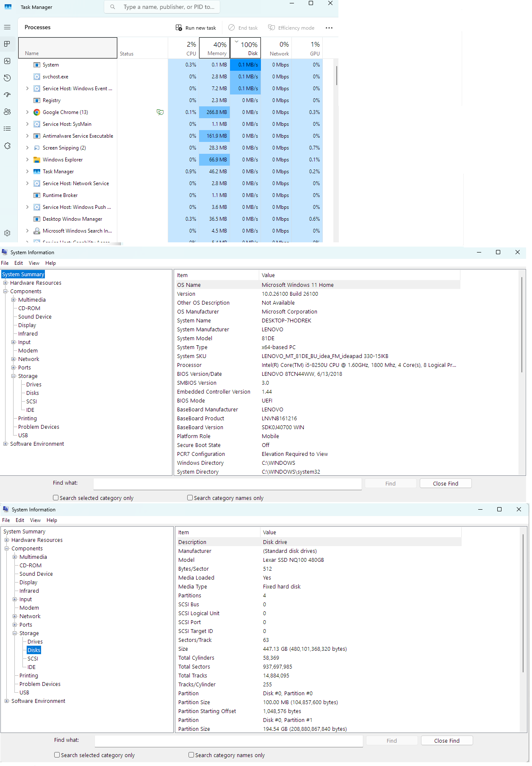Click the Google Chrome process icon
This screenshot has height=766, width=532.
(x=37, y=112)
